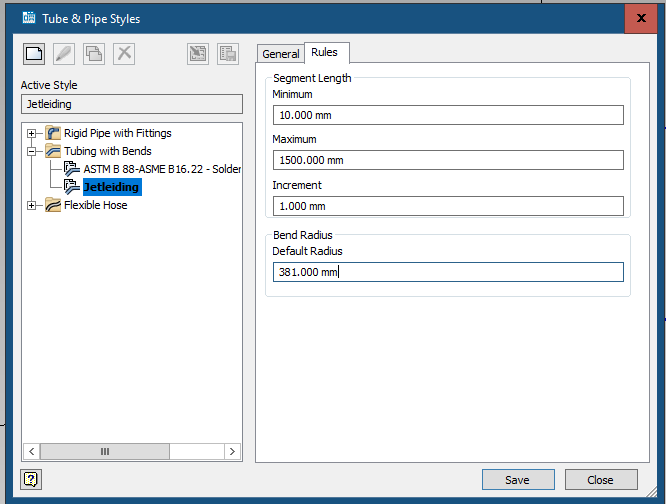Collapse the Tubing with Bends node
Viewport: 666px width, 504px height.
tap(31, 151)
